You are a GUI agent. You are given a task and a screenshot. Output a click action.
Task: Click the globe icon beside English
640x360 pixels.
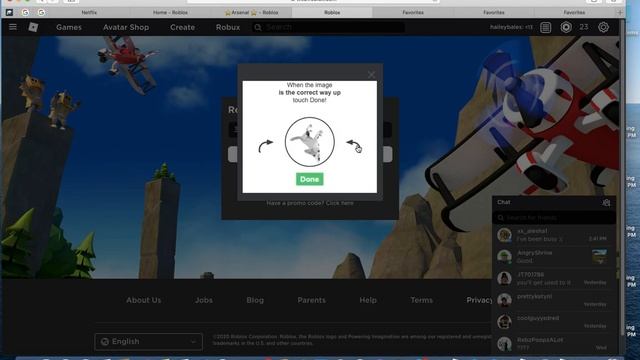coord(104,342)
